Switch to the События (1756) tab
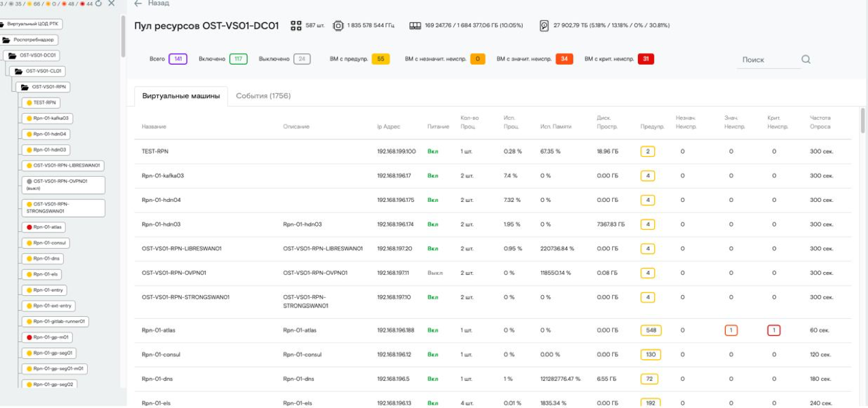The width and height of the screenshot is (868, 408). point(263,96)
